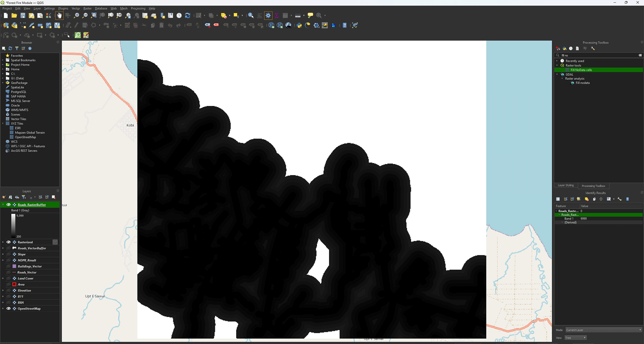Click Zoom Full extent icon
Viewport: 644px width, 344px height.
click(94, 15)
